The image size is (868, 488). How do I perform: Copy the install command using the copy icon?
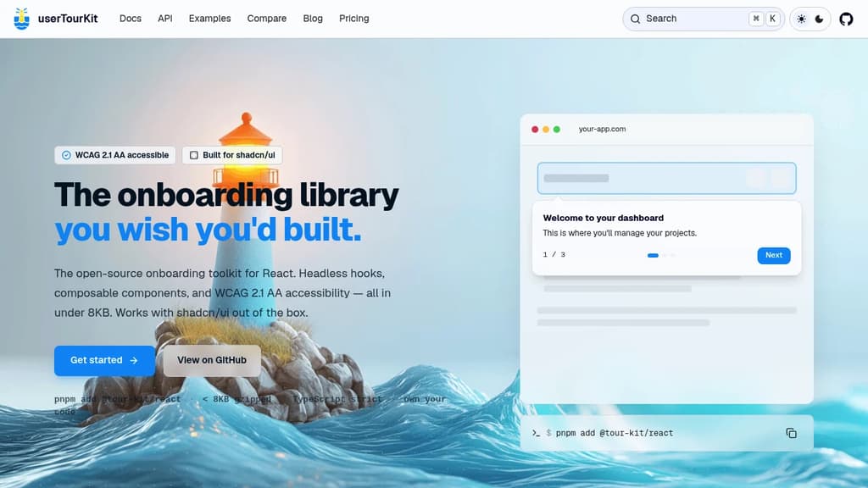[x=792, y=432]
